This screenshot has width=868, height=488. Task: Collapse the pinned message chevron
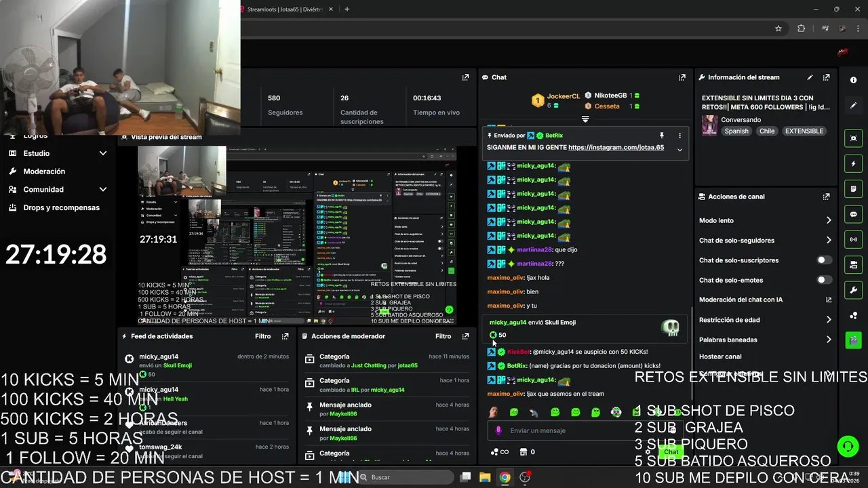679,150
